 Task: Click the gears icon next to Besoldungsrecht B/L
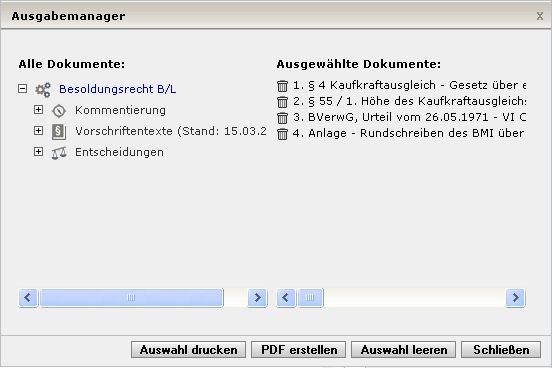click(x=43, y=90)
